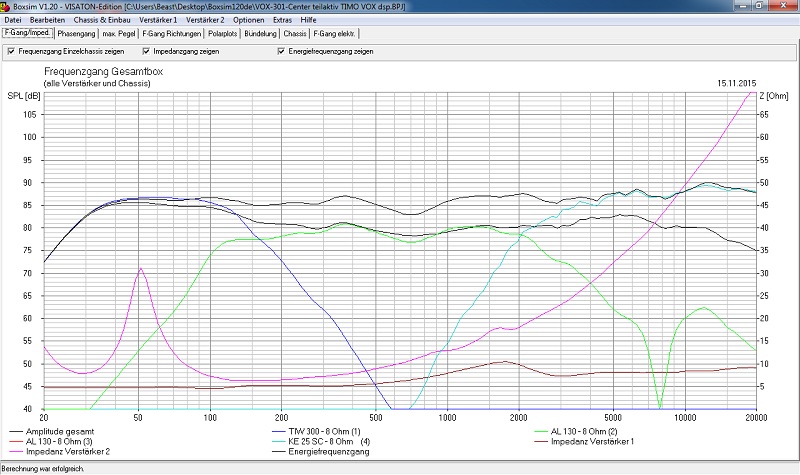The height and width of the screenshot is (475, 800).
Task: Switch to the Phasengang tab
Action: (76, 33)
